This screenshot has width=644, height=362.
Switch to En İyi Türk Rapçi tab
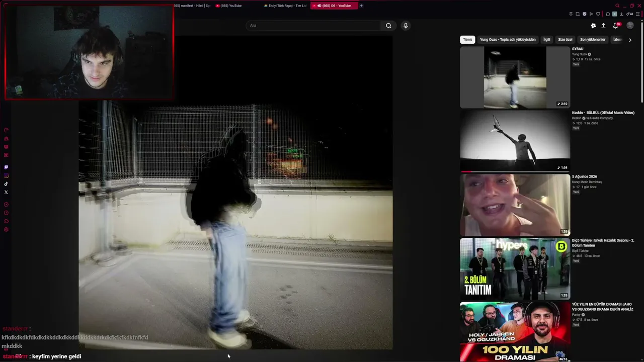click(x=285, y=6)
